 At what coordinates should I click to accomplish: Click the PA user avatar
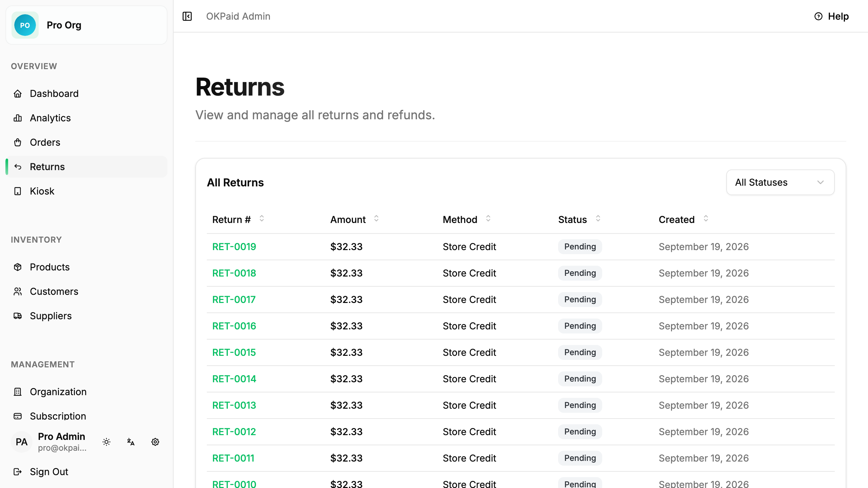pyautogui.click(x=22, y=442)
